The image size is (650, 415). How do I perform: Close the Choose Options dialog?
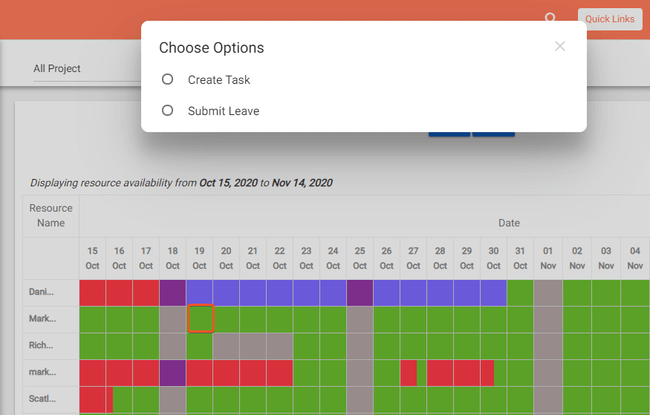560,46
